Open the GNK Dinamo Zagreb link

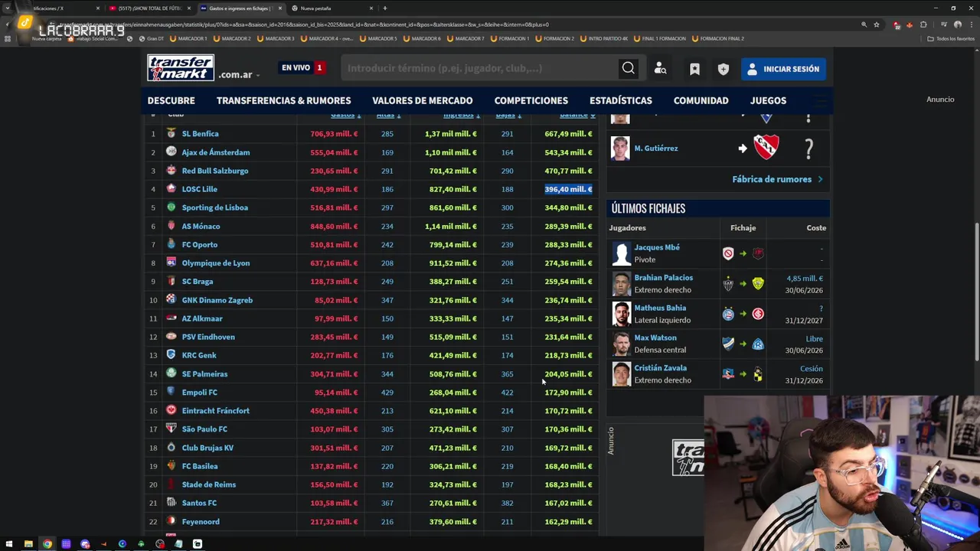pyautogui.click(x=217, y=300)
